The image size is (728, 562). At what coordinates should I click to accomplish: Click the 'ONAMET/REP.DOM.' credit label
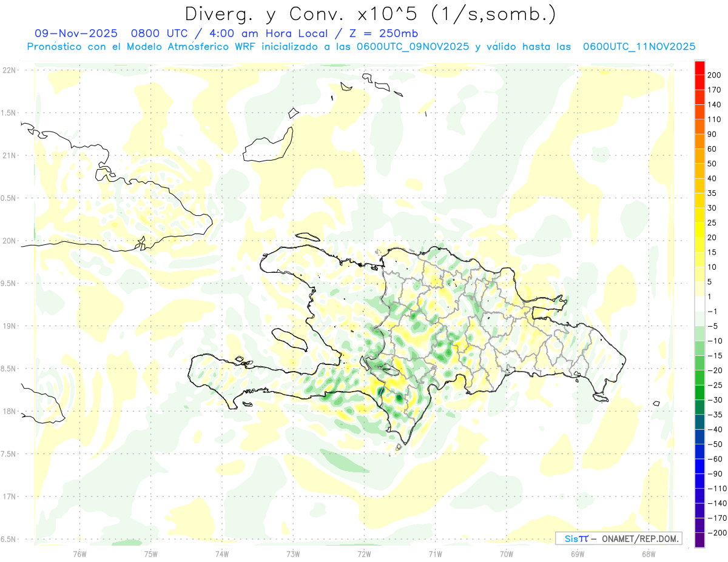coord(640,538)
